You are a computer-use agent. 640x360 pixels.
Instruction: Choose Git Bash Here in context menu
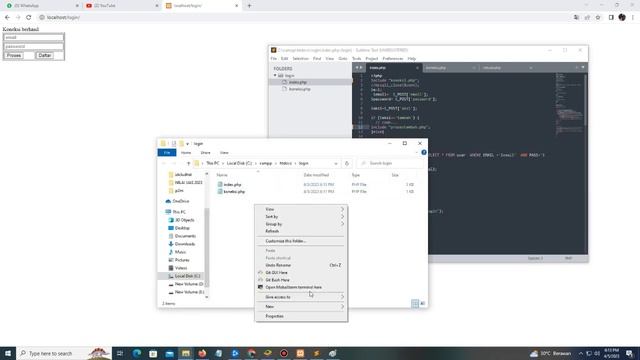(301, 280)
